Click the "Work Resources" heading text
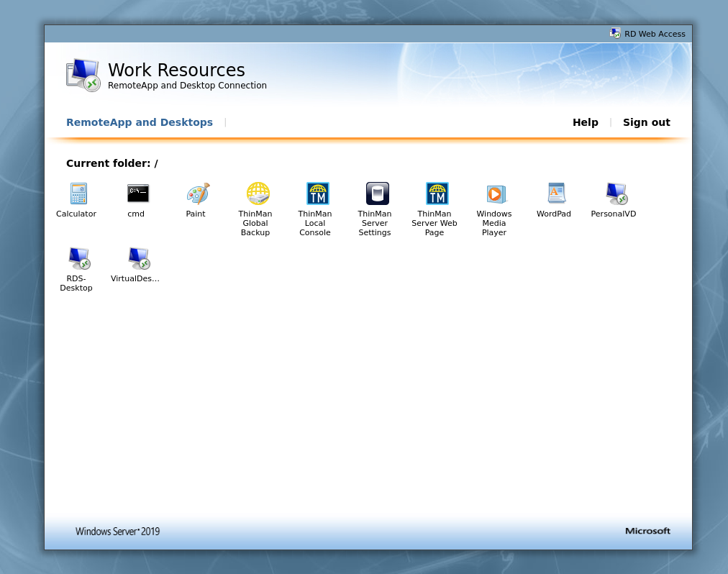 176,70
